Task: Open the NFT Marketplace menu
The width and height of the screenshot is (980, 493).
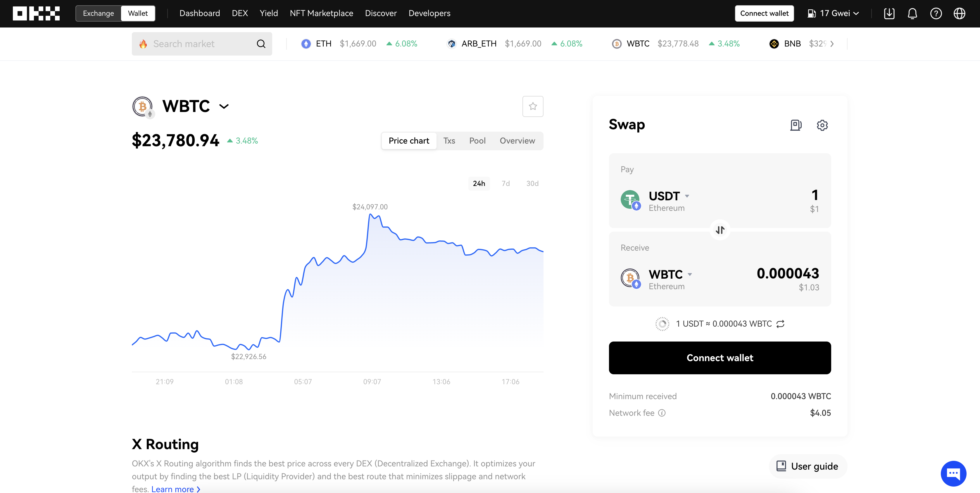Action: point(321,13)
